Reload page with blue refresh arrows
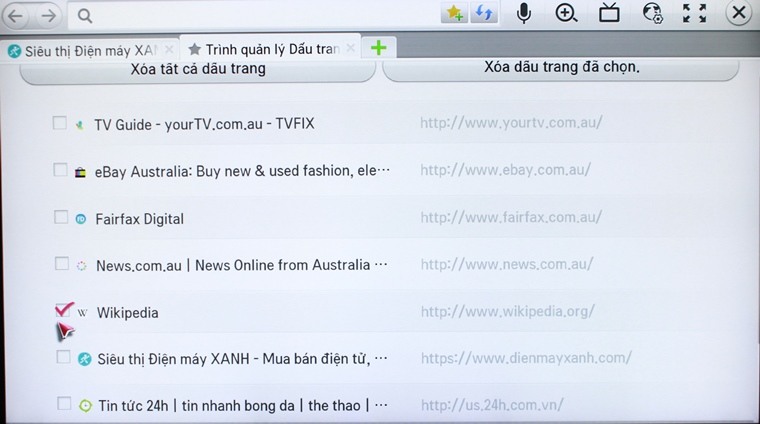 [x=484, y=13]
